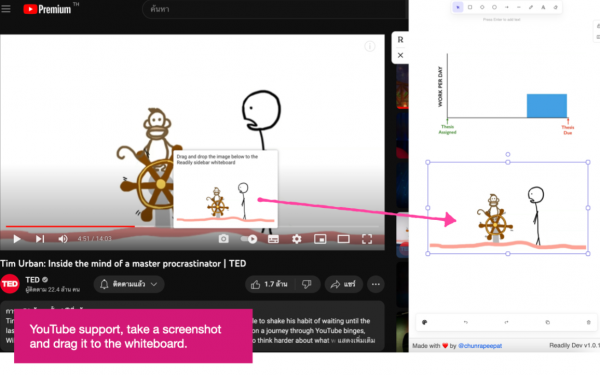The image size is (600, 375).
Task: Select the monkey image on whiteboard
Action: [x=508, y=208]
